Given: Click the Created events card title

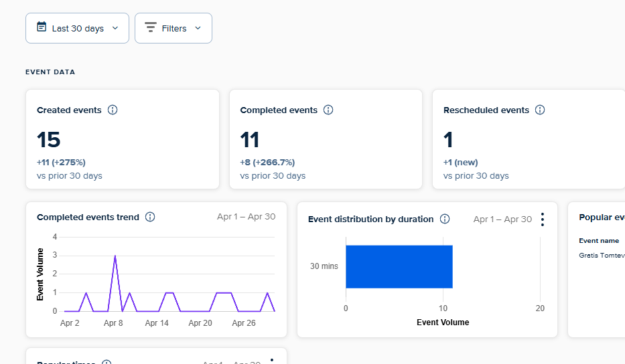Looking at the screenshot, I should coord(69,110).
